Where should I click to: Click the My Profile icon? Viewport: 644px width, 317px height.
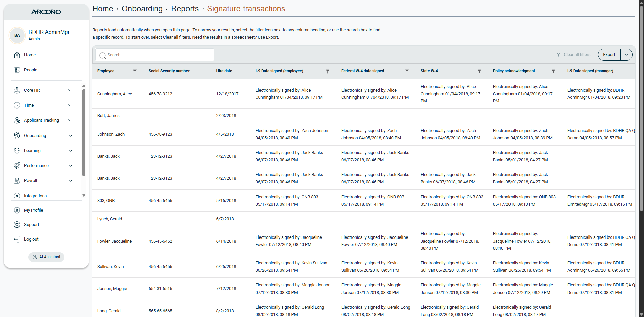click(x=17, y=210)
